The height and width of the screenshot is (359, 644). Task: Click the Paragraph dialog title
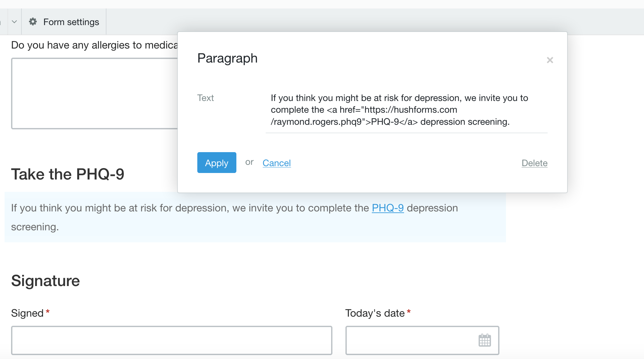[x=227, y=58]
